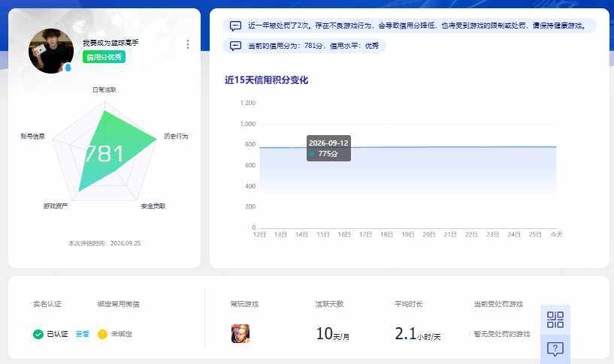Click the green 信用分优秀 badge

(104, 57)
